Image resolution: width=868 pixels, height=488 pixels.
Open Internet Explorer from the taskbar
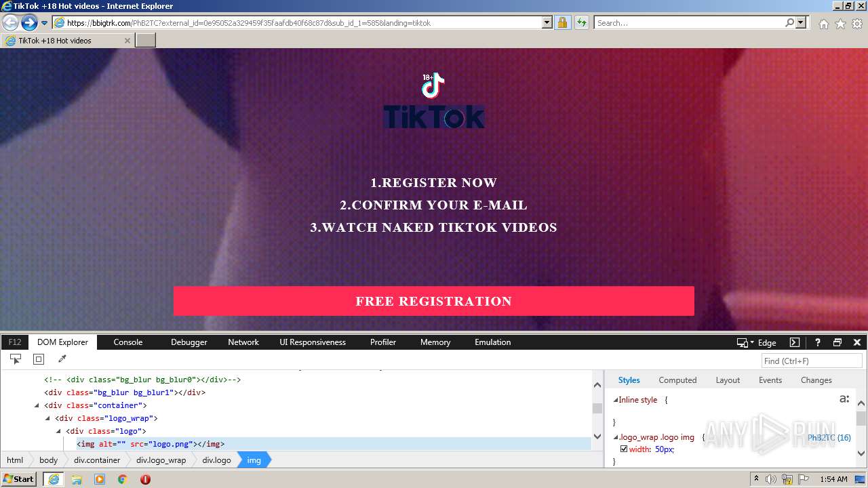pos(54,479)
